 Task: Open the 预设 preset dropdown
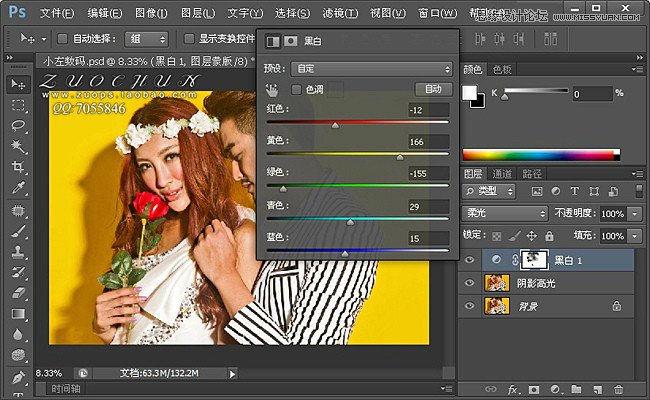pyautogui.click(x=370, y=69)
